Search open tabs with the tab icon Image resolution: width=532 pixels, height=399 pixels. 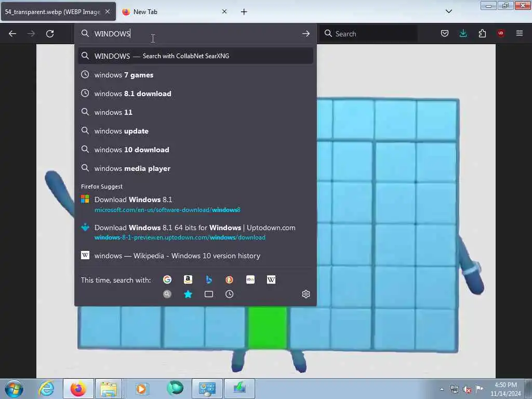click(209, 294)
